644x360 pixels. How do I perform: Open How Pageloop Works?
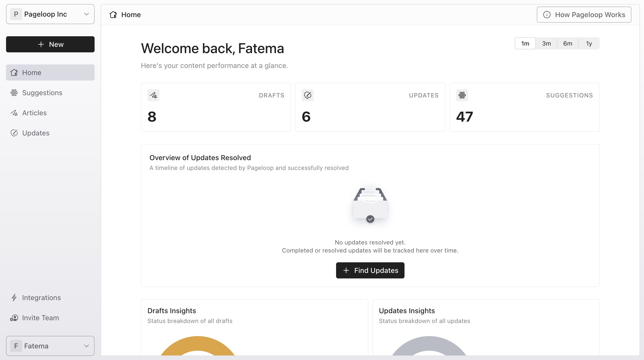coord(584,15)
